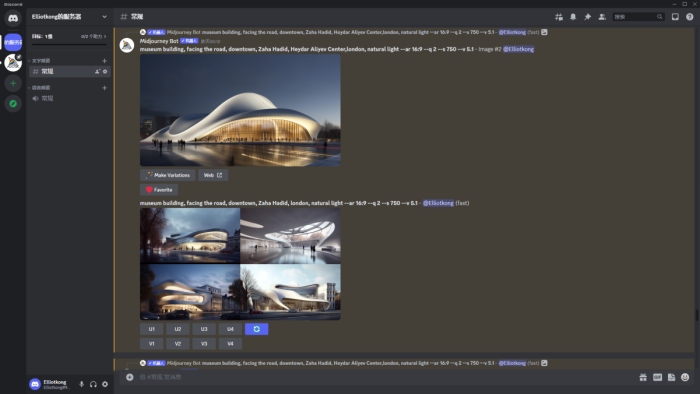Viewport: 700px width, 394px height.
Task: Toggle the member list icon
Action: coord(602,17)
